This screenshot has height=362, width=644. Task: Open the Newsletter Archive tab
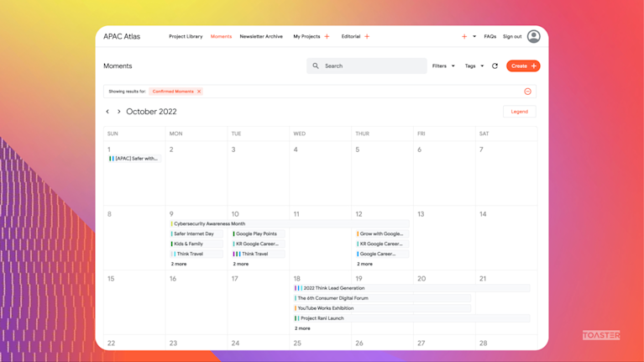click(x=261, y=37)
